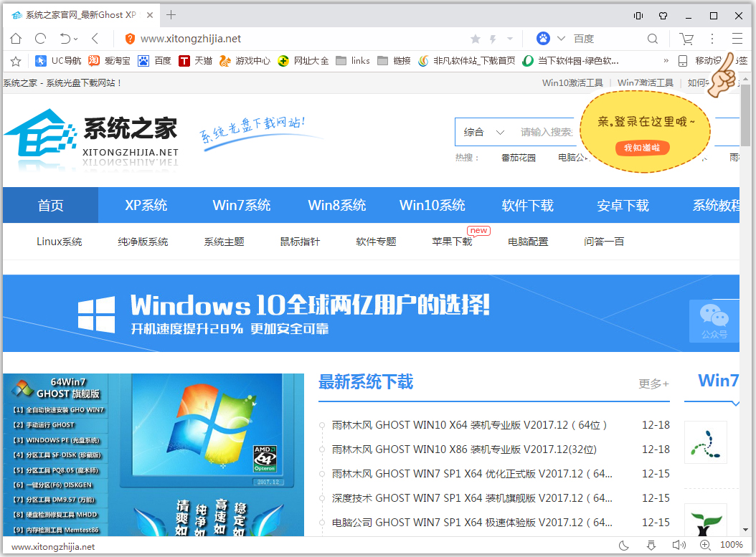Click the Baidu paw search engine icon
The height and width of the screenshot is (557, 756).
544,39
